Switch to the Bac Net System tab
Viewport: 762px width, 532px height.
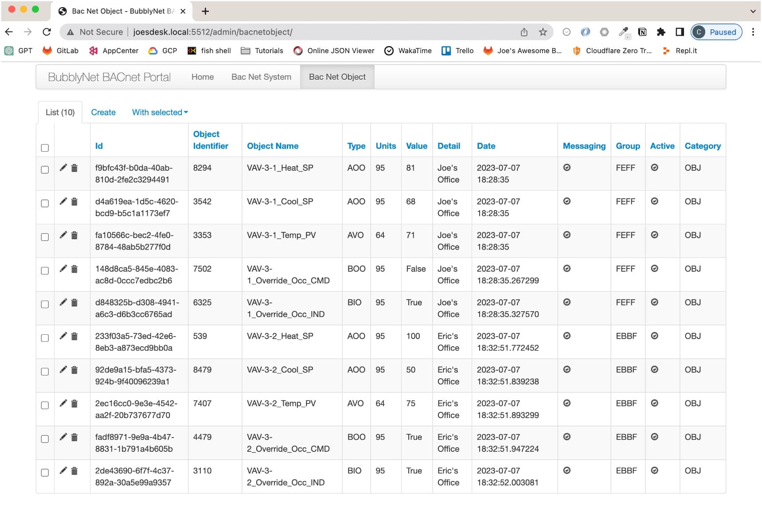pos(261,77)
